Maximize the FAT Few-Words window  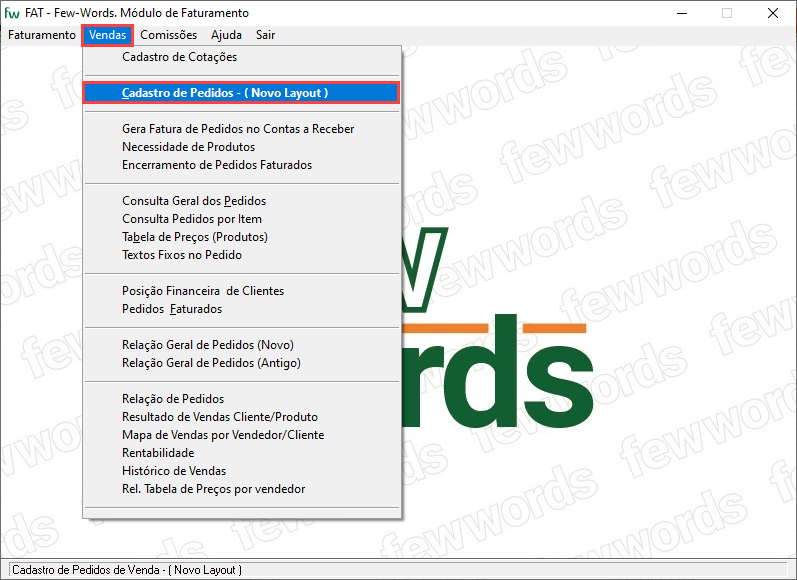click(x=727, y=13)
